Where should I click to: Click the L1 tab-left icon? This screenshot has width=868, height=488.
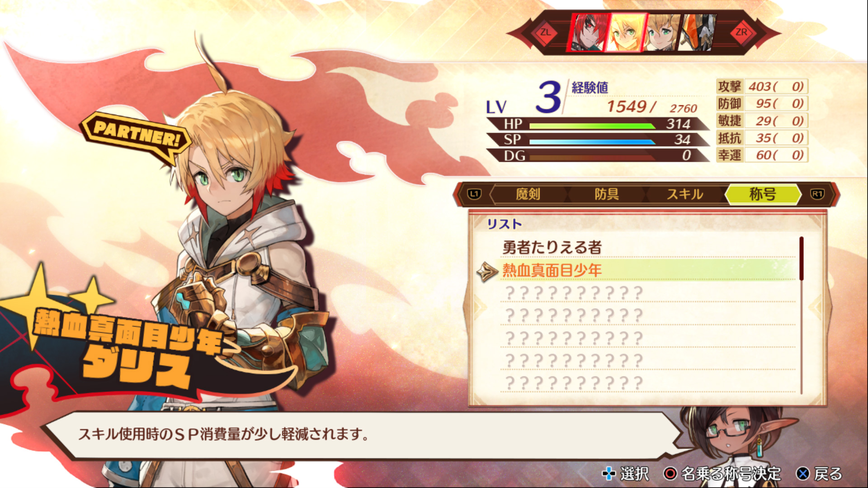(x=474, y=194)
